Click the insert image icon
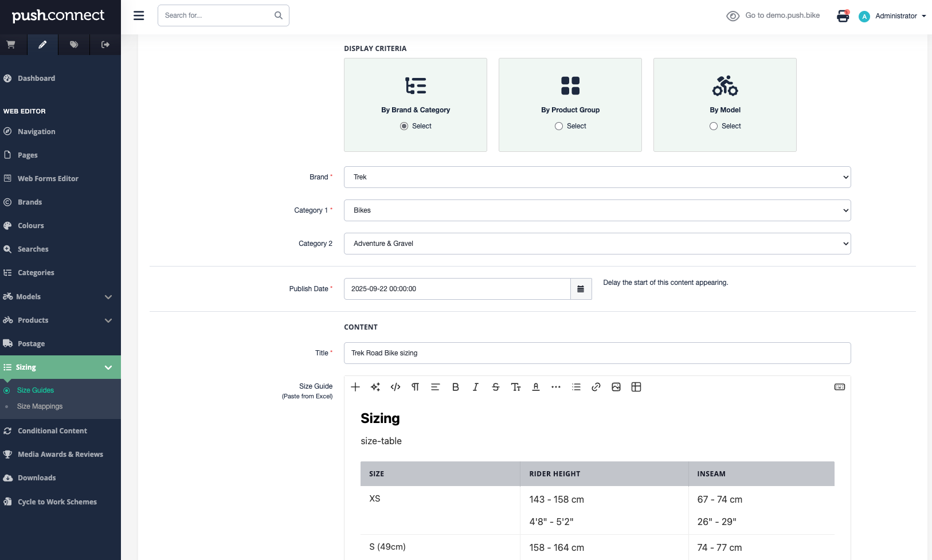The width and height of the screenshot is (932, 560). (x=616, y=387)
